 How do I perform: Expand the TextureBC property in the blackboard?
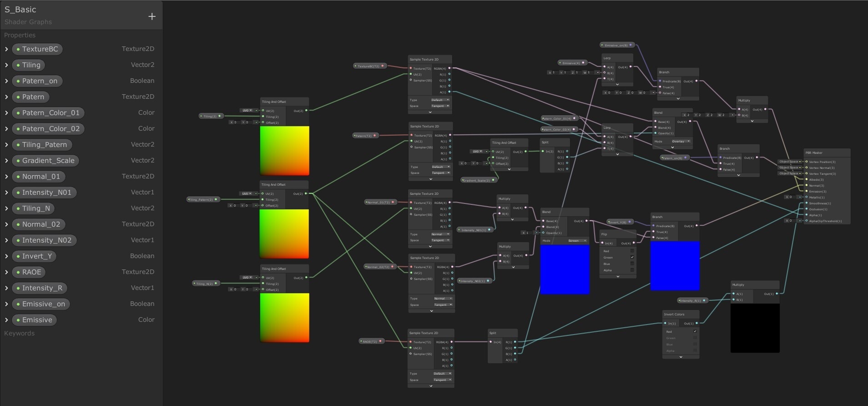[x=6, y=49]
